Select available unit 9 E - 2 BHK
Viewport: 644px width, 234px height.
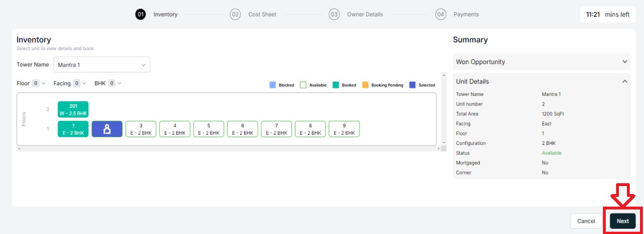tap(344, 129)
